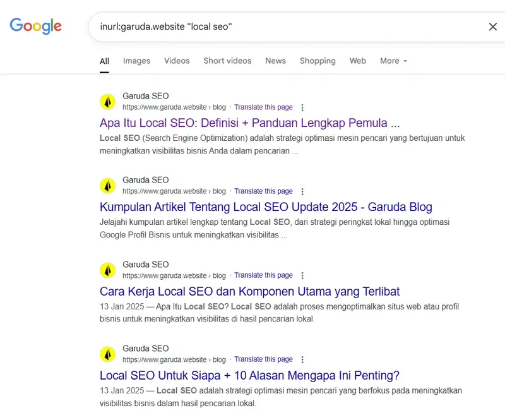This screenshot has height=420, width=505.
Task: Click snippet starting '13 Jan 2025 — Apa Itu Local SEO?'
Action: (x=279, y=313)
